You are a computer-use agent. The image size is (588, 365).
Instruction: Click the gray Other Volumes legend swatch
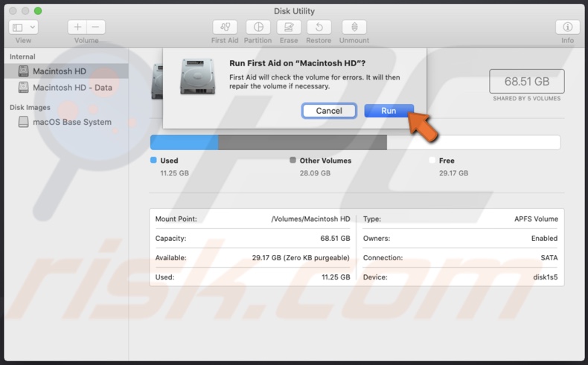(293, 161)
